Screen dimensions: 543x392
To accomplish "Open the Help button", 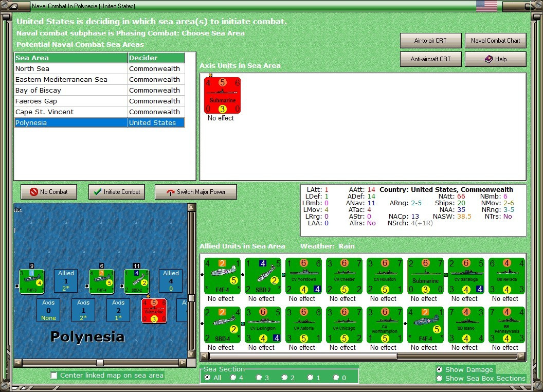I will coord(496,59).
